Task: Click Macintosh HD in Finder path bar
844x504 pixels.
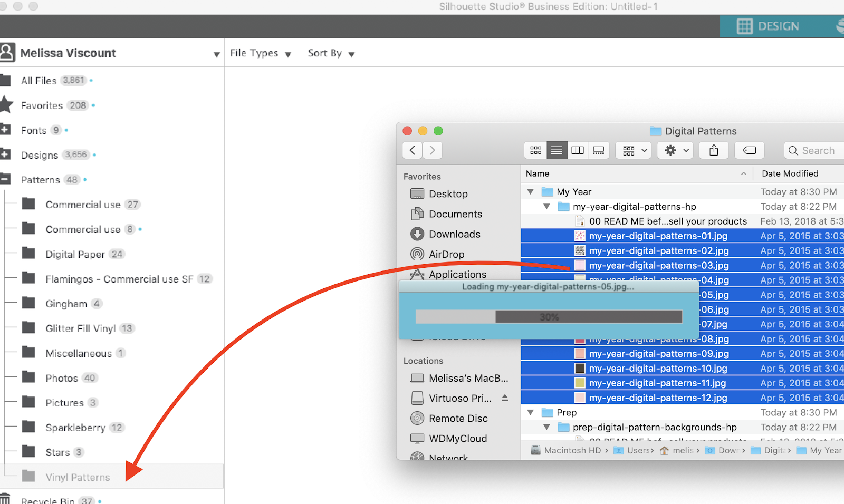Action: (x=566, y=450)
